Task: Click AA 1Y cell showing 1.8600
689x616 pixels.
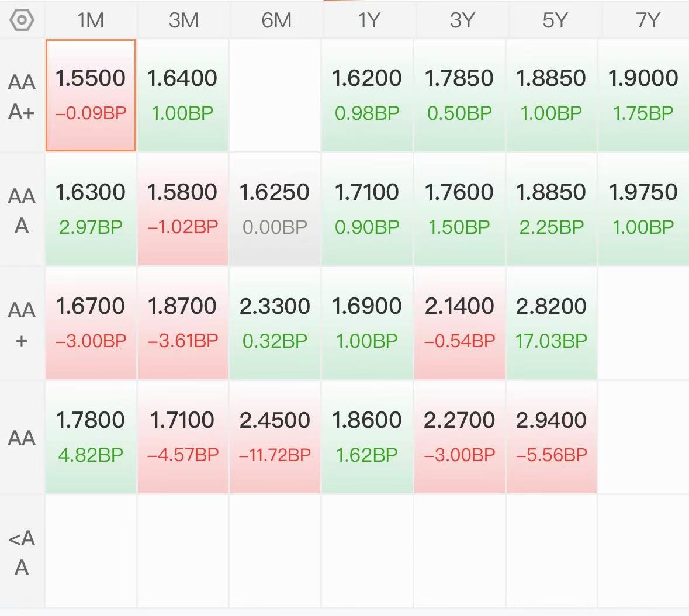Action: coord(367,437)
